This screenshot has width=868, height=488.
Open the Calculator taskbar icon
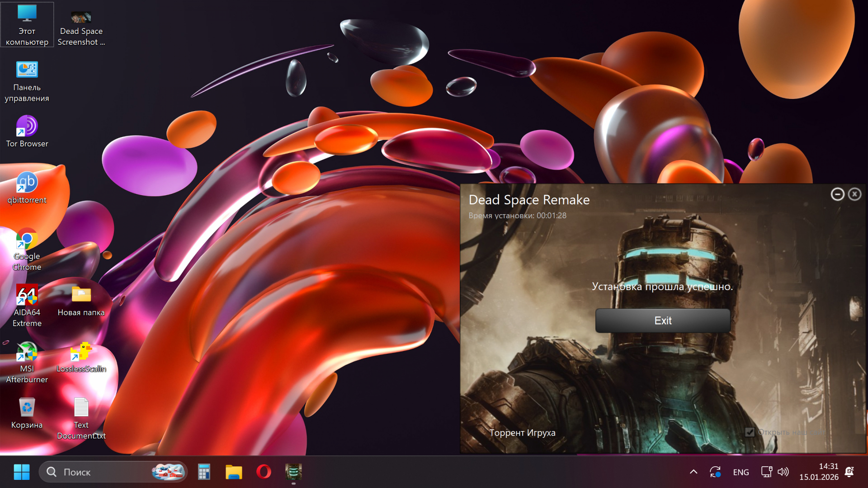pos(204,472)
